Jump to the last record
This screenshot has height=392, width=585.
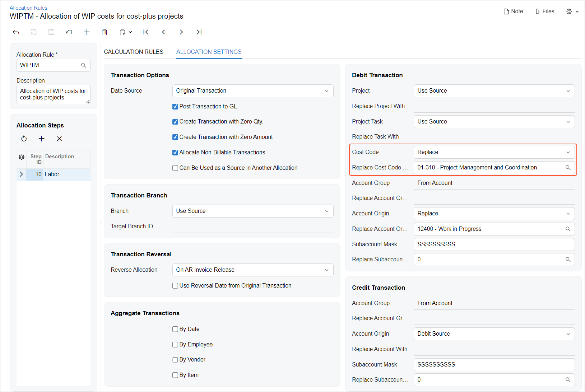(x=199, y=32)
